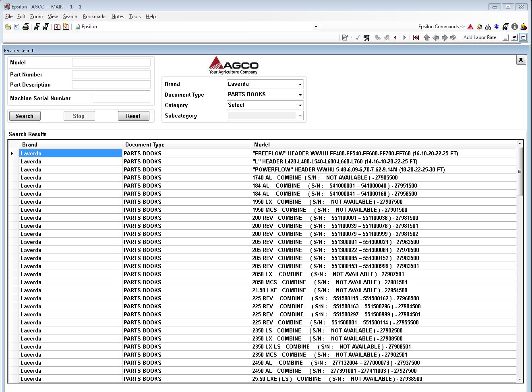The height and width of the screenshot is (392, 532).
Task: Click the notes edit pencil icon
Action: tap(345, 37)
